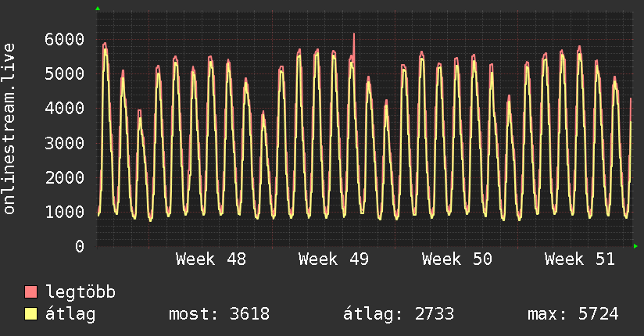Click the 1000 y-axis tick label

click(65, 212)
